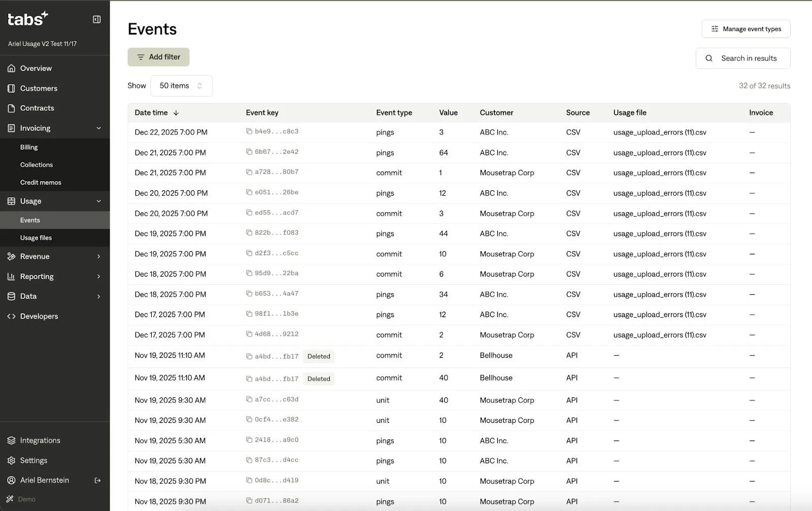Open Ariel Bernstein profile
Screen dimensions: 812x511
tap(45, 480)
